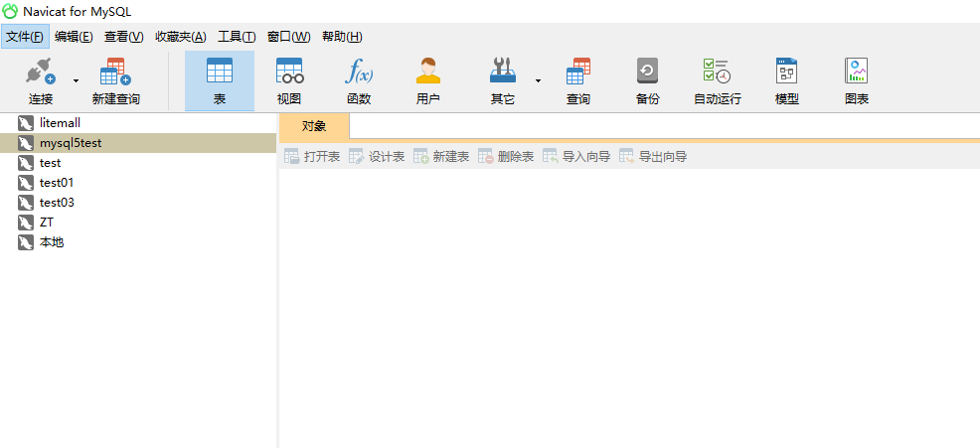This screenshot has height=448, width=980.
Task: Select the test03 connection in sidebar
Action: click(57, 203)
